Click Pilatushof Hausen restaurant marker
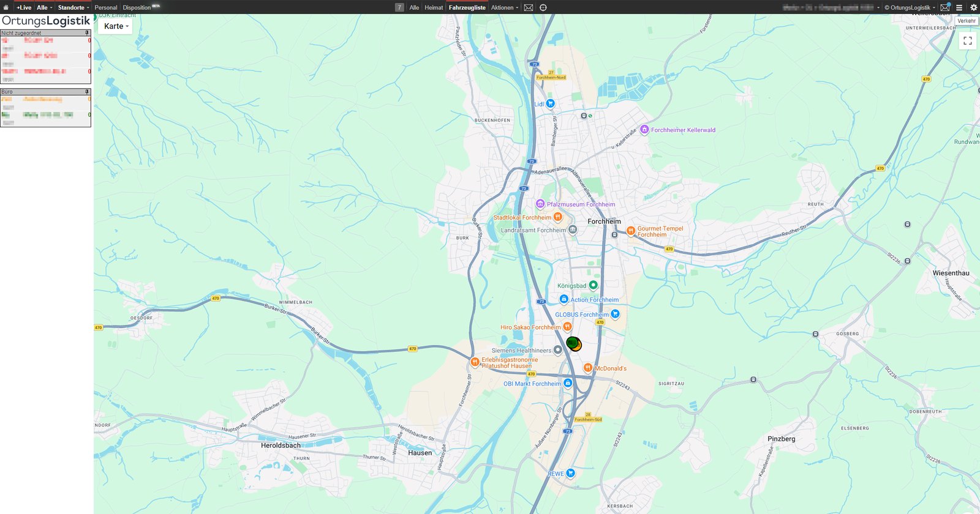 click(474, 362)
